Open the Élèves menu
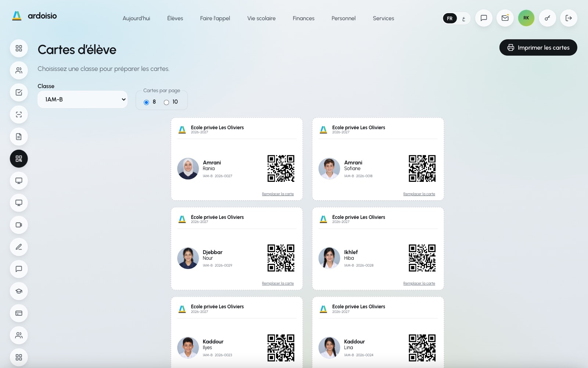Screen dimensions: 588x368 [175, 18]
